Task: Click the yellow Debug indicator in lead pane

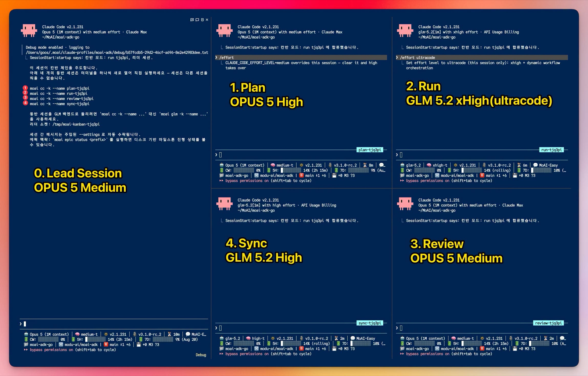Action: [201, 355]
